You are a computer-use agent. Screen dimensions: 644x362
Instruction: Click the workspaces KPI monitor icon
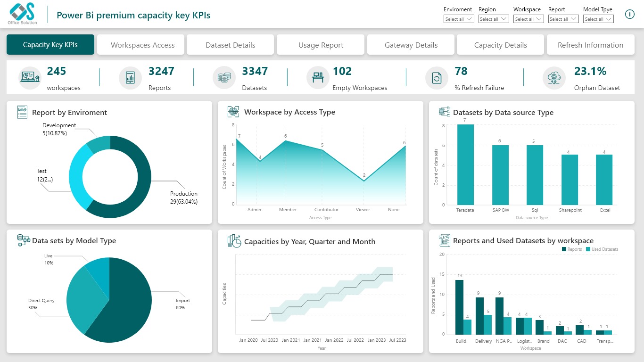click(30, 77)
